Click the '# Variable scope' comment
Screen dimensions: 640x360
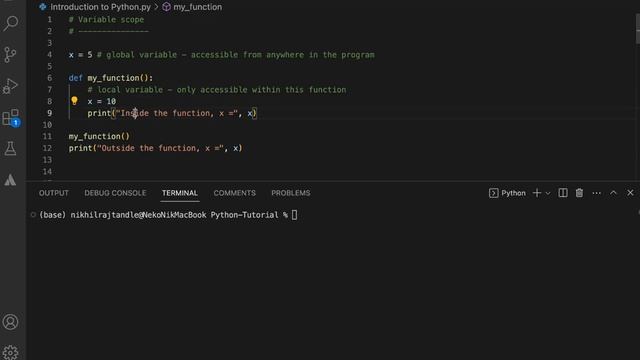click(x=106, y=20)
